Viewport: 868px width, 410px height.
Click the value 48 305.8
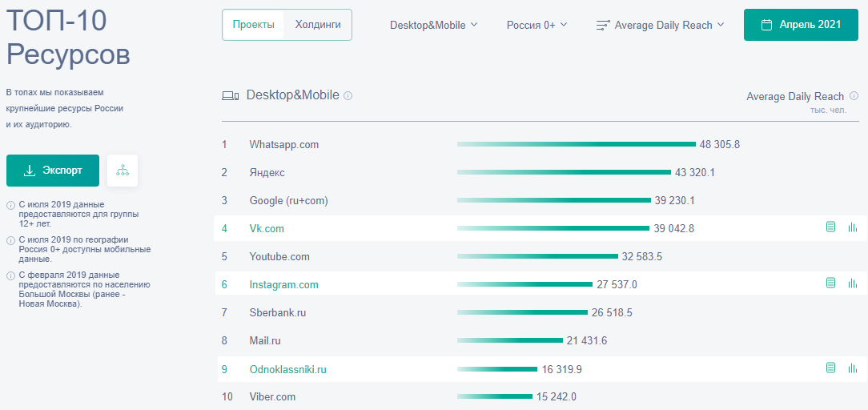(720, 145)
